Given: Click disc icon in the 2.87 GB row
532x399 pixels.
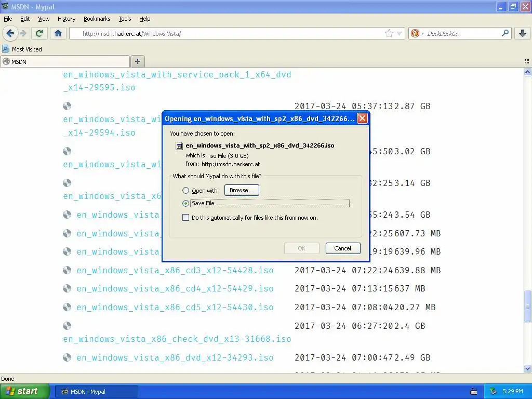Looking at the screenshot, I should click(x=67, y=106).
